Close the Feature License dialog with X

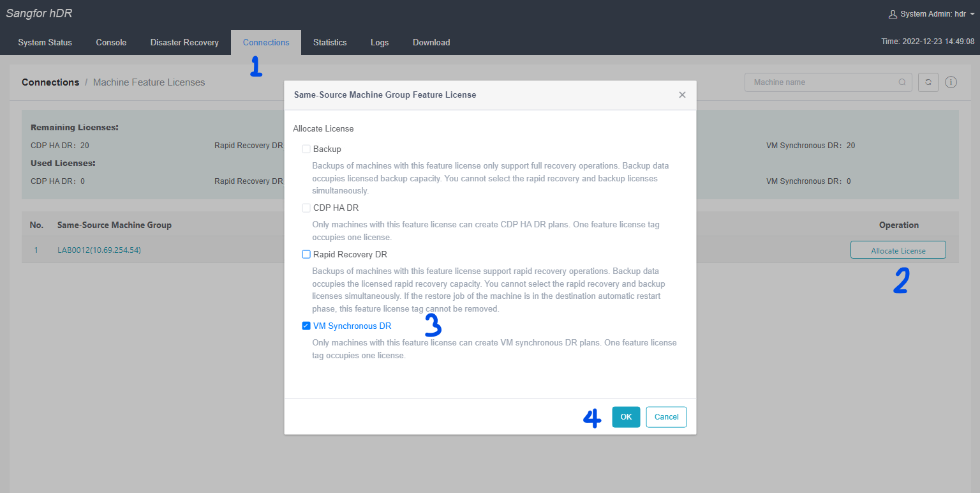coord(682,95)
